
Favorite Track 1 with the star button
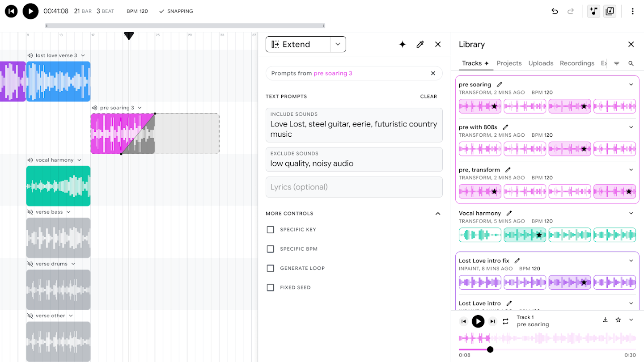click(618, 320)
